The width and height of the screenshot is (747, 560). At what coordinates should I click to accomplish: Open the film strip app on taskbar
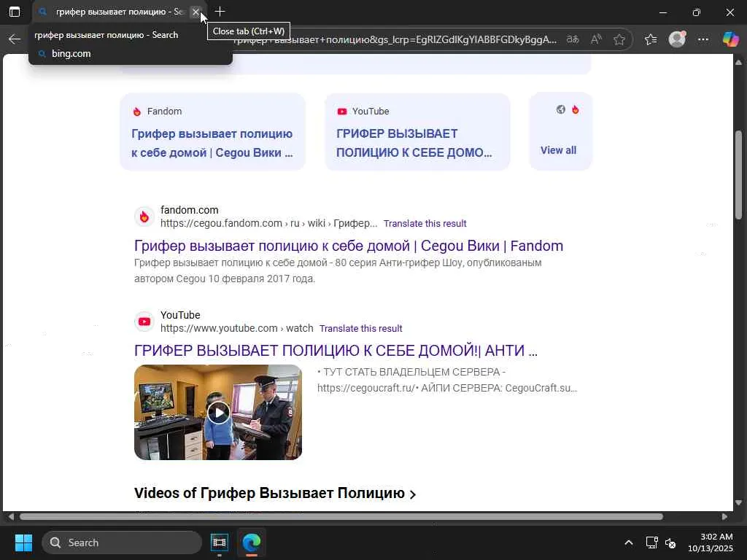[219, 542]
